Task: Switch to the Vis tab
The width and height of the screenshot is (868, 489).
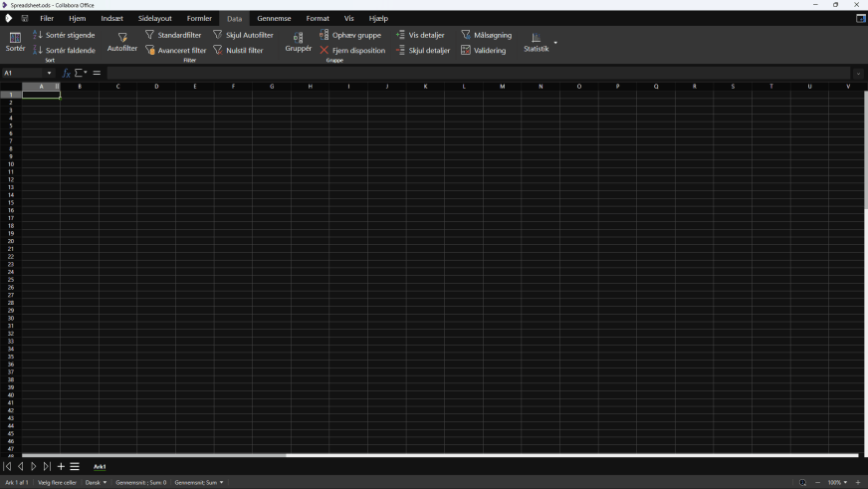Action: click(x=348, y=18)
